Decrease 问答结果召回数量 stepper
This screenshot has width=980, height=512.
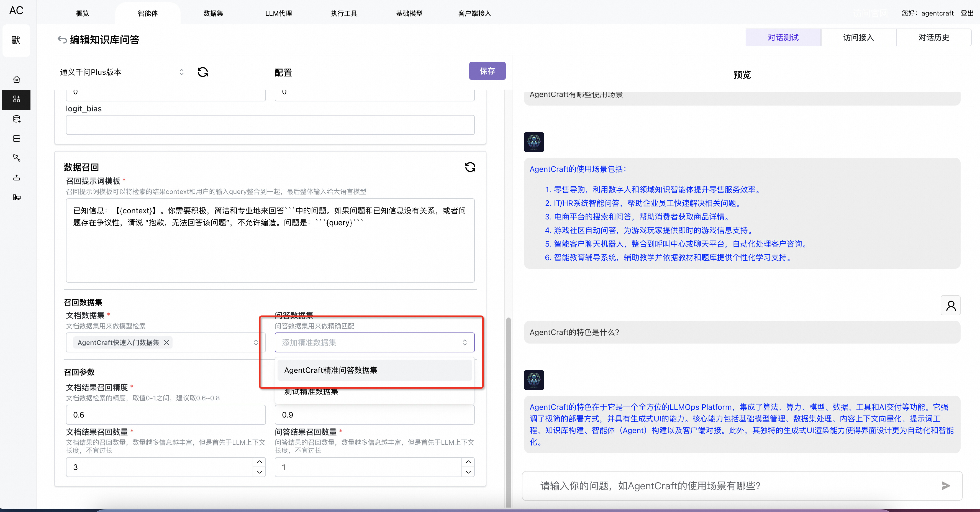pos(468,472)
